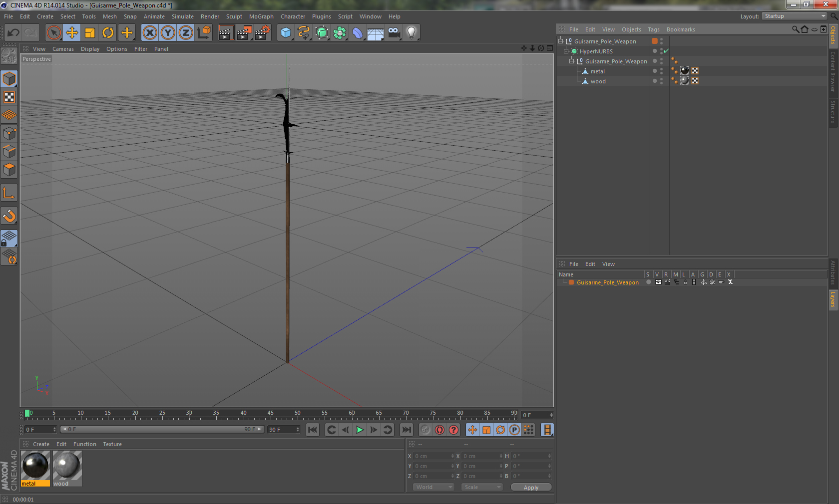This screenshot has width=839, height=504.
Task: Step the end frame 90 F spinner
Action: tap(298, 429)
